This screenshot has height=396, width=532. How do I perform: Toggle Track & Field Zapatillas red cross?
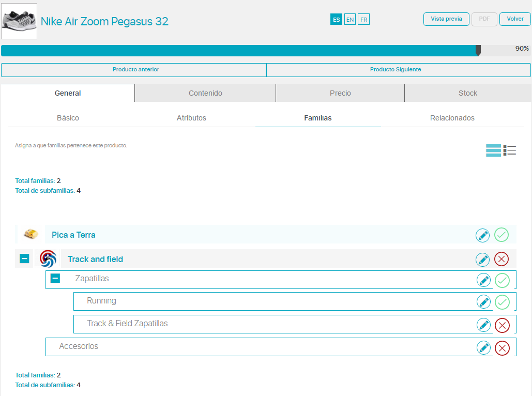[x=502, y=325]
